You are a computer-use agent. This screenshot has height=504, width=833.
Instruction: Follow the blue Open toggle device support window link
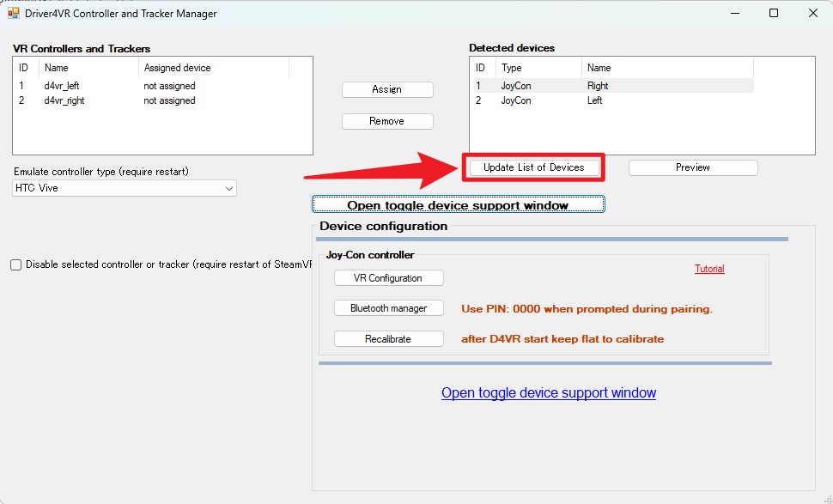click(549, 393)
